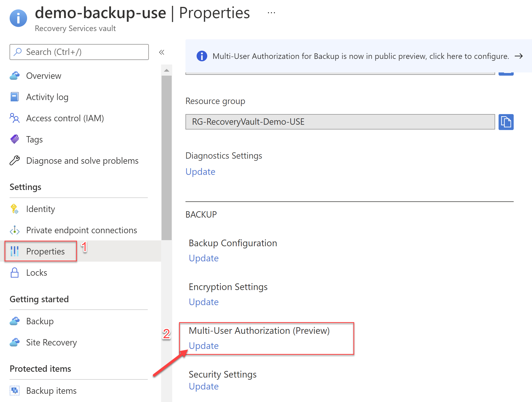
Task: Click Update under Backup Configuration
Action: (x=204, y=258)
